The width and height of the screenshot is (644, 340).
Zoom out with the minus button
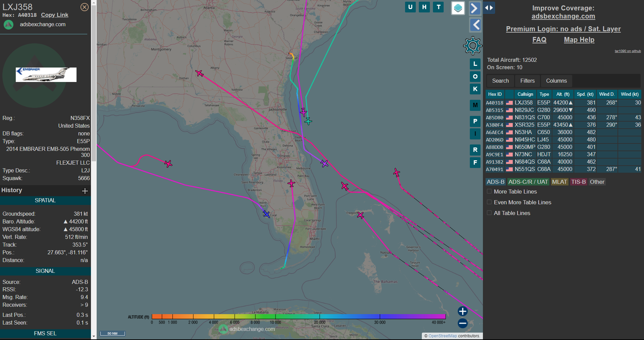click(462, 323)
